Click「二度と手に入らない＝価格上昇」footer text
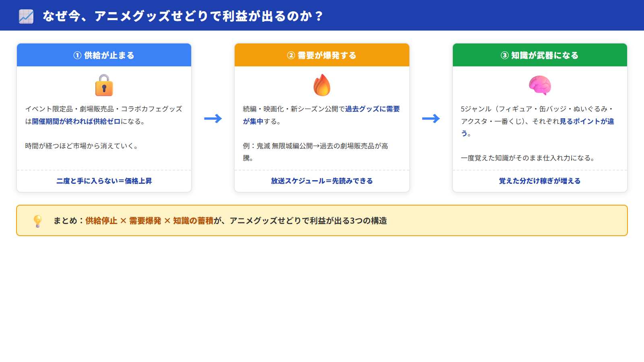This screenshot has width=644, height=362. point(104,181)
